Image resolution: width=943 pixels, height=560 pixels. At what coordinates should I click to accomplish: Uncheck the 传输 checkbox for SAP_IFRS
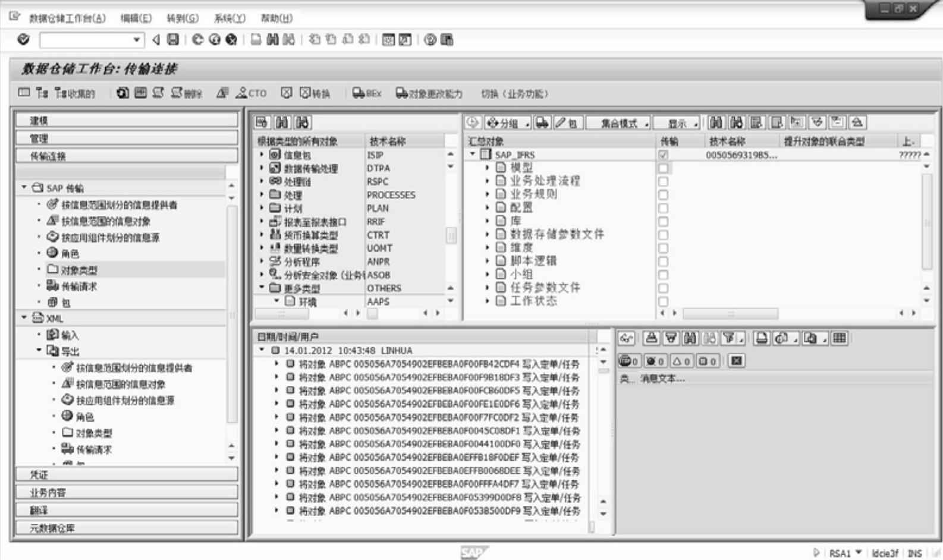coord(663,155)
